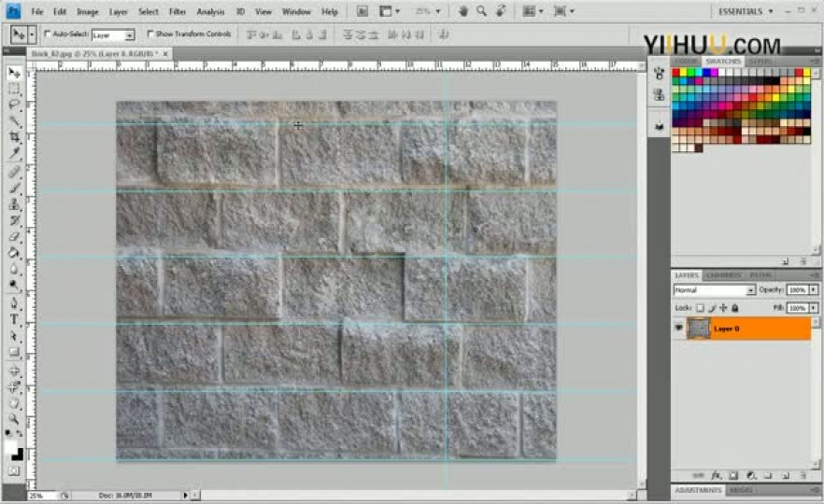Select the Blur tool

point(14,269)
